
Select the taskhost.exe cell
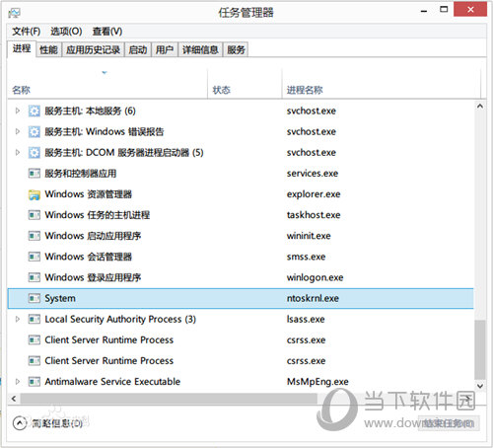(314, 215)
